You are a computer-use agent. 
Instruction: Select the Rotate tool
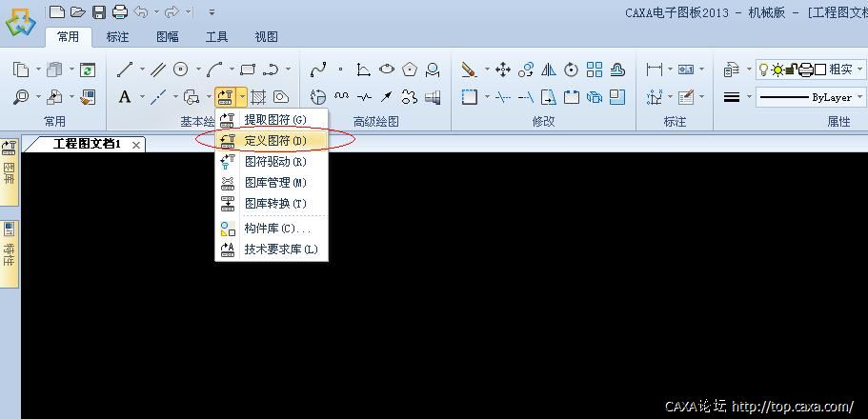[x=571, y=70]
